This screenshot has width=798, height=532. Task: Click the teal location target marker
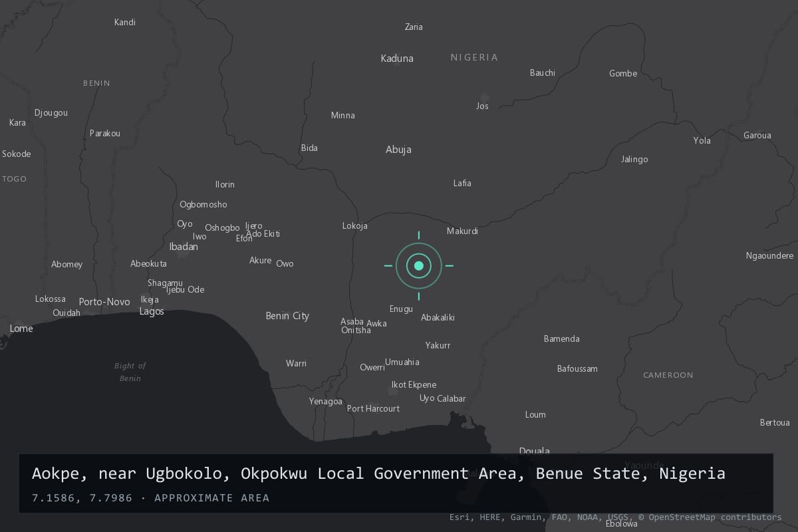point(419,266)
